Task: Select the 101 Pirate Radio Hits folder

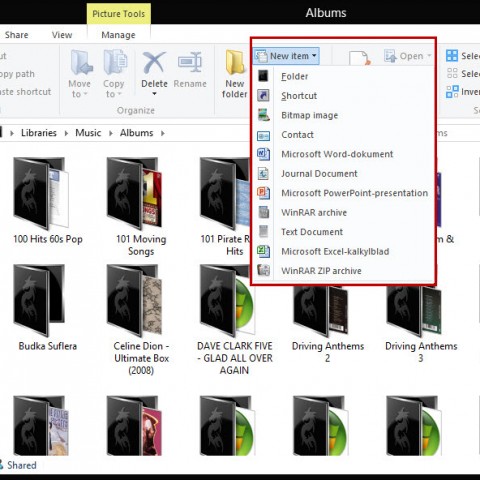Action: tap(225, 207)
